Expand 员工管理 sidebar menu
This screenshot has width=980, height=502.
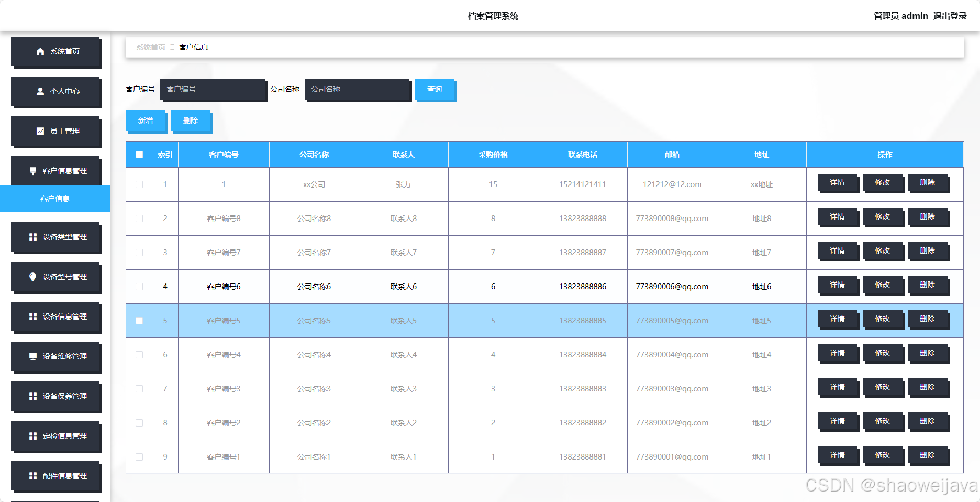click(55, 132)
